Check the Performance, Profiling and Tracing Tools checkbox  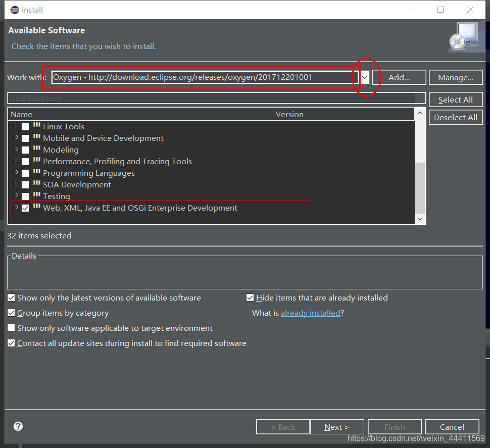25,161
